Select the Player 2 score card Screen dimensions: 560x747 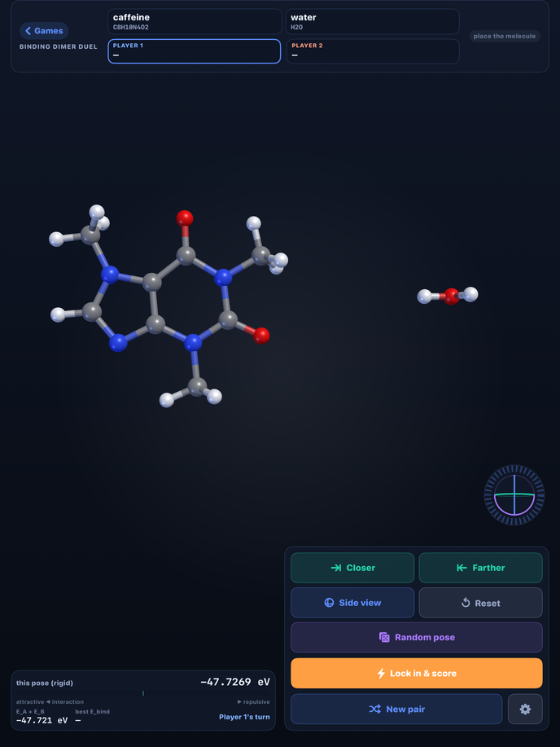373,51
